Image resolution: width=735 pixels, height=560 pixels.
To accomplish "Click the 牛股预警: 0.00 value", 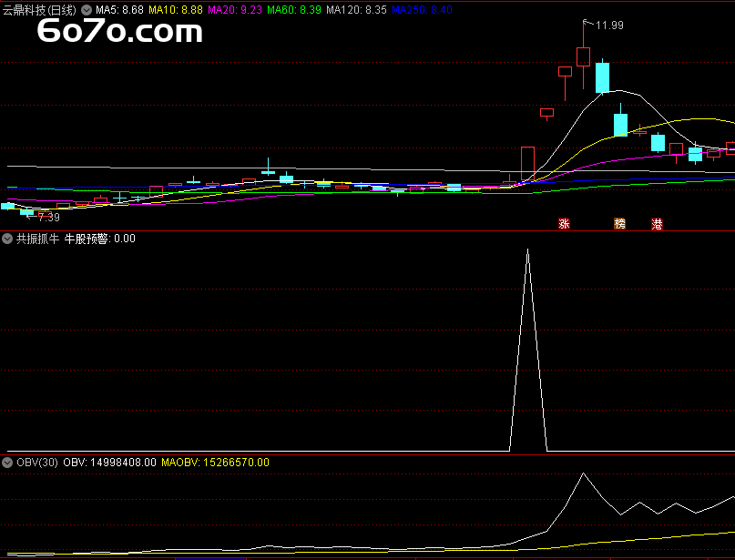I will point(99,239).
